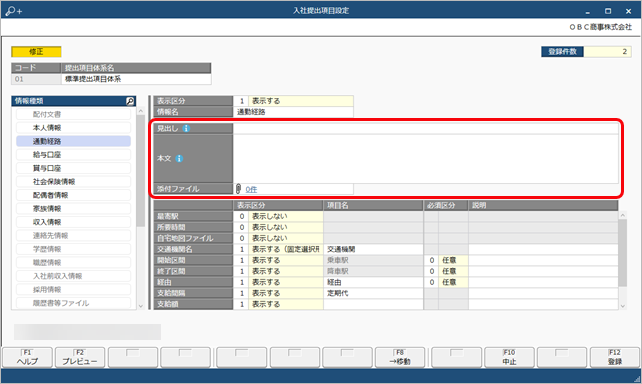
Task: Click scroll-up arrow of info type list
Action: click(141, 111)
